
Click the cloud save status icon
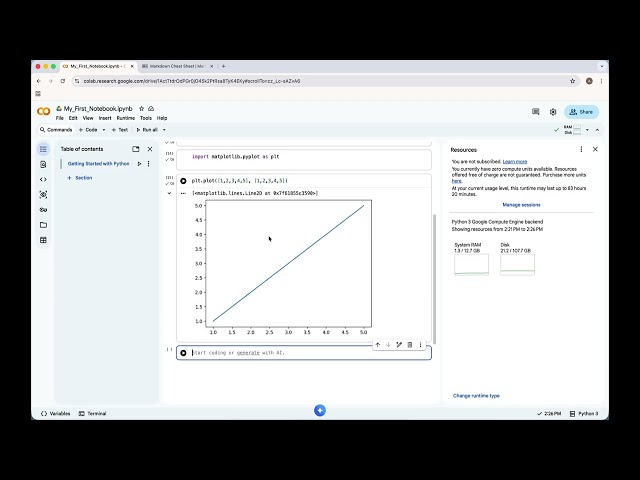point(151,109)
